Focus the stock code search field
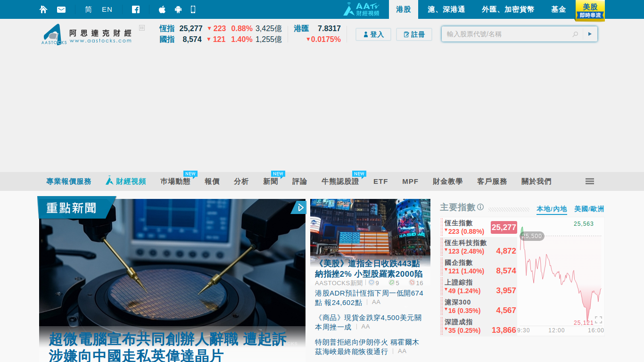 [x=507, y=34]
